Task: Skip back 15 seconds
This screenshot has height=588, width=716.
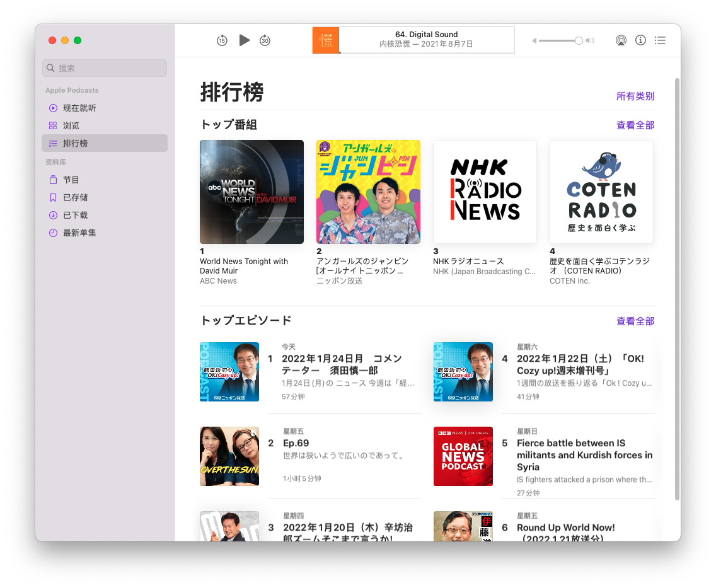Action: tap(222, 40)
